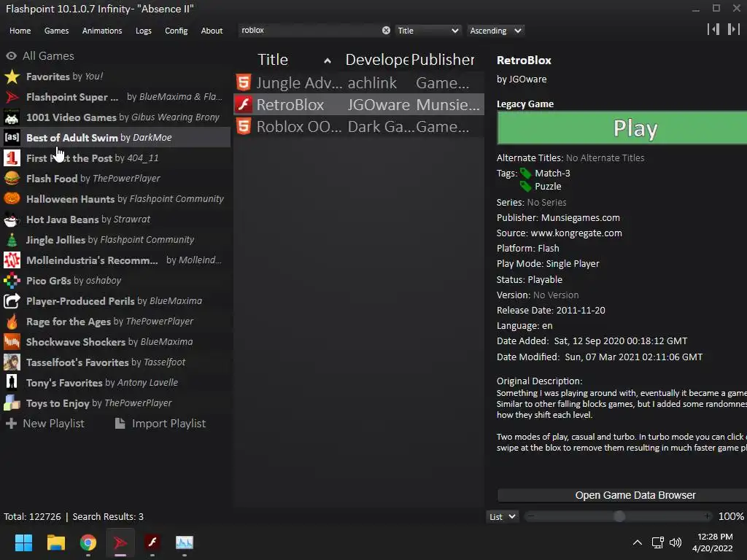
Task: Click the Toys to Enjoy blocks icon
Action: click(12, 402)
